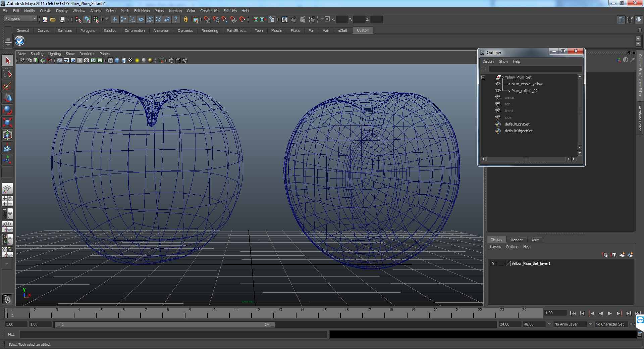This screenshot has width=644, height=349.
Task: Click the Open Scene folder icon
Action: tap(53, 19)
